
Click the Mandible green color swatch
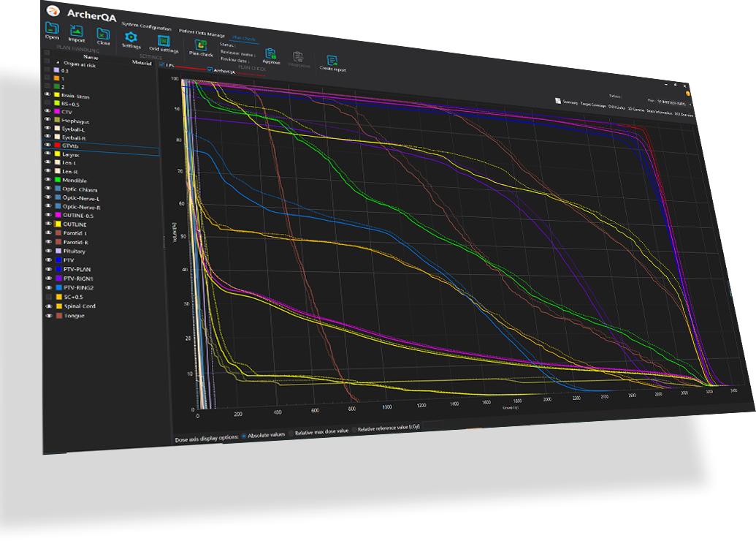pyautogui.click(x=58, y=180)
